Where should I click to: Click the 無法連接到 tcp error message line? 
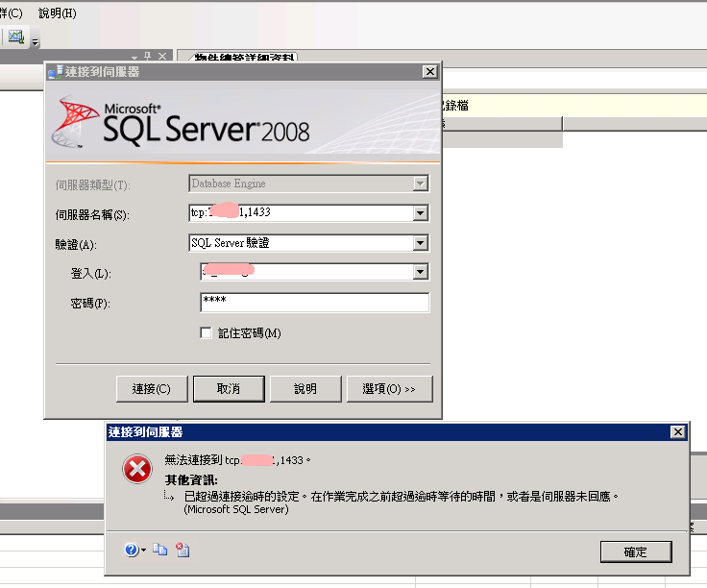237,460
